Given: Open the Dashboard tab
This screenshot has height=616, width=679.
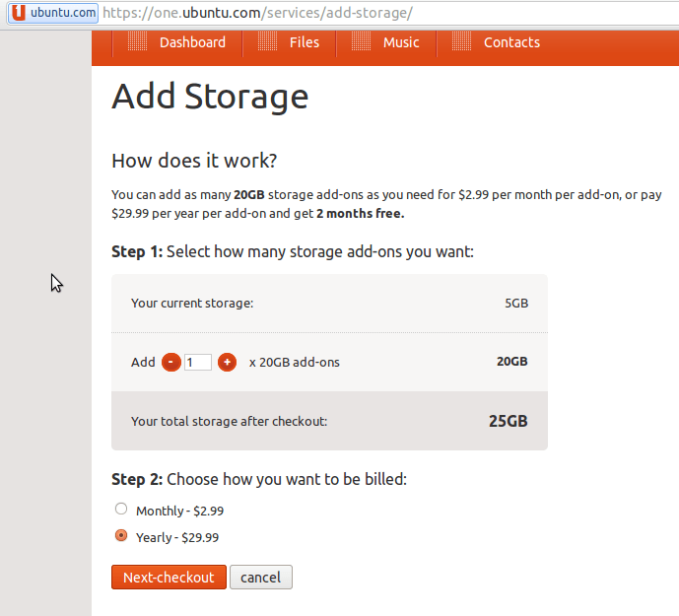Looking at the screenshot, I should pyautogui.click(x=192, y=42).
